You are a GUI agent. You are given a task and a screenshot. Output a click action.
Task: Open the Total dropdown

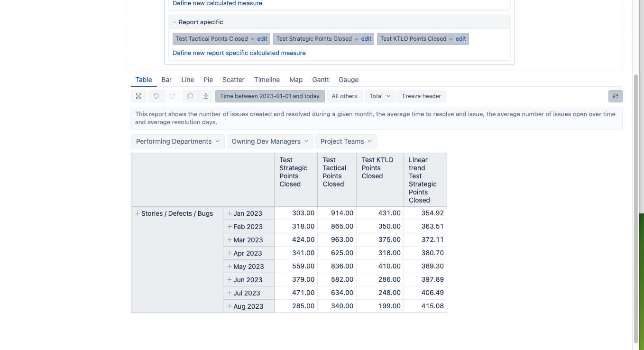coord(380,96)
